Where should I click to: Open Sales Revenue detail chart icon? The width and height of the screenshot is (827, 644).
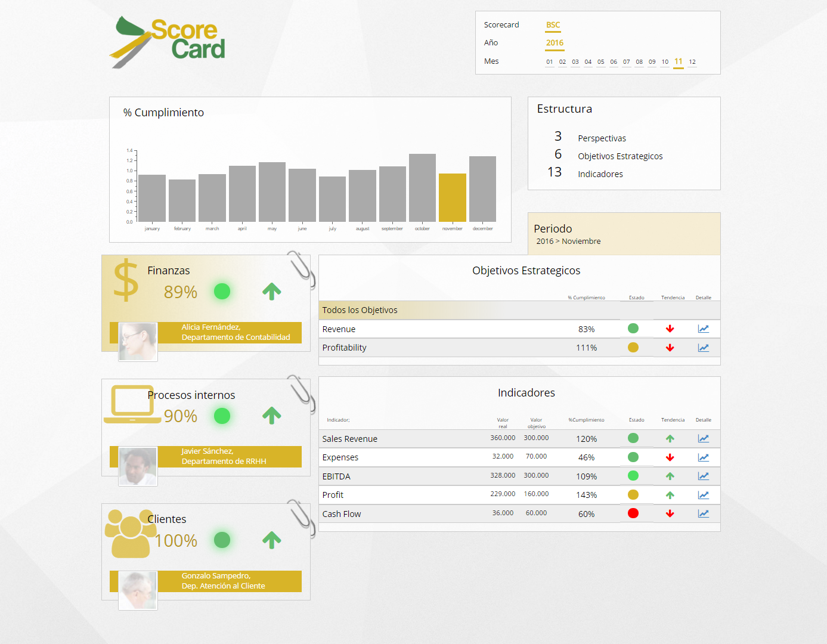tap(703, 438)
